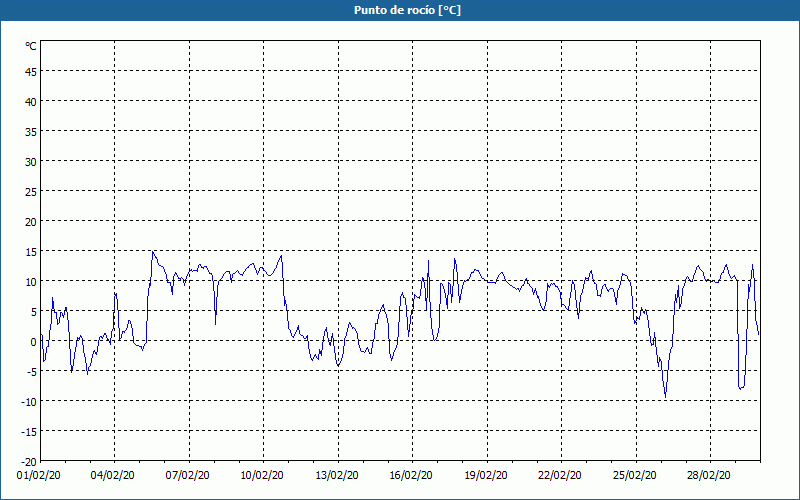This screenshot has width=800, height=500.
Task: Select date label 04/02/20
Action: coord(113,475)
